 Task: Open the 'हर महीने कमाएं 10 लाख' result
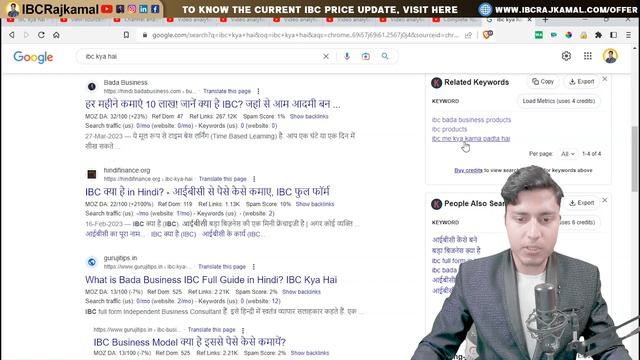pos(213,104)
